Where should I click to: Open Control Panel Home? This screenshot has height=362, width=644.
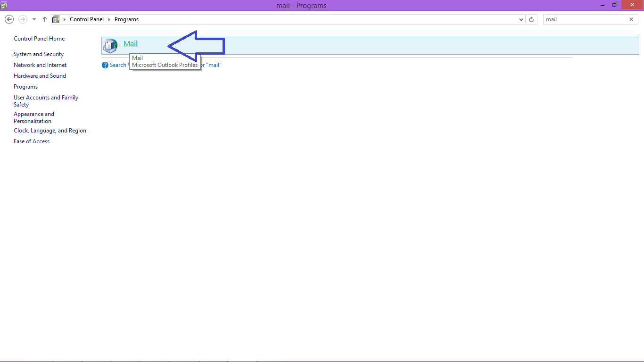39,39
